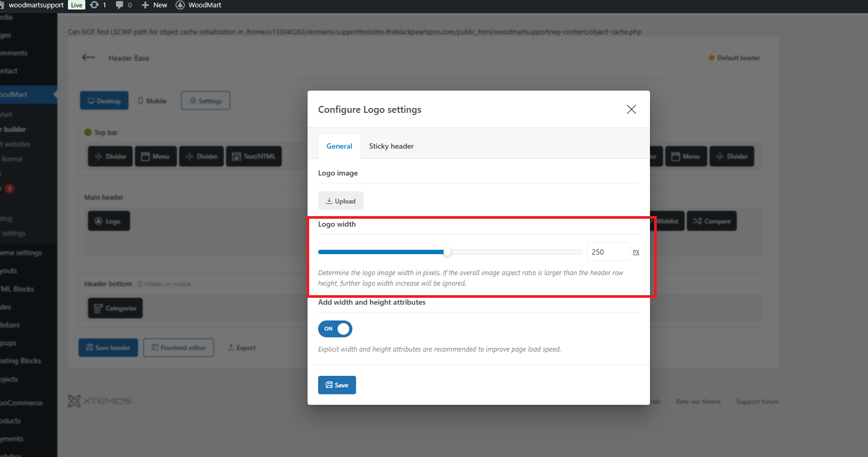The image size is (868, 457).
Task: Close the Configure Logo settings dialog
Action: 631,109
